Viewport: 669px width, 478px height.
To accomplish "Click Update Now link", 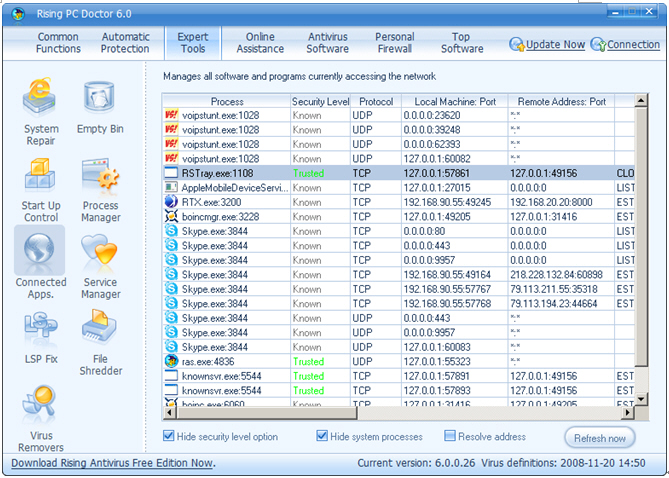I will point(548,45).
